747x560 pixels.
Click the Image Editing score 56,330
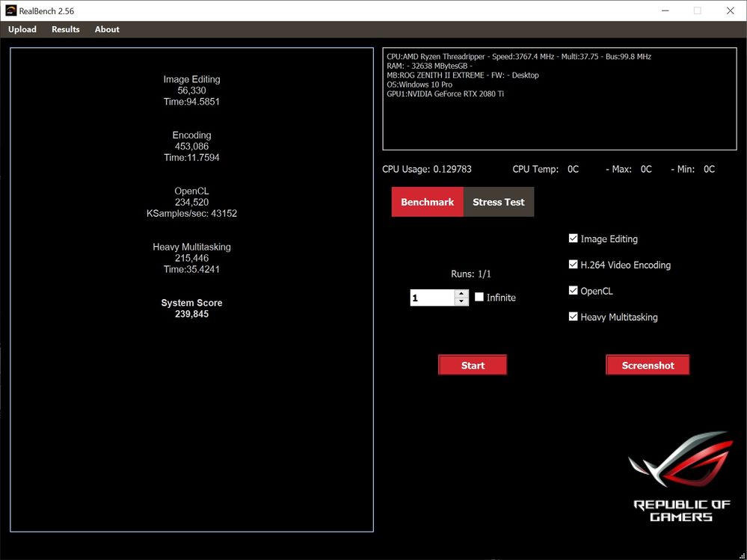click(191, 90)
